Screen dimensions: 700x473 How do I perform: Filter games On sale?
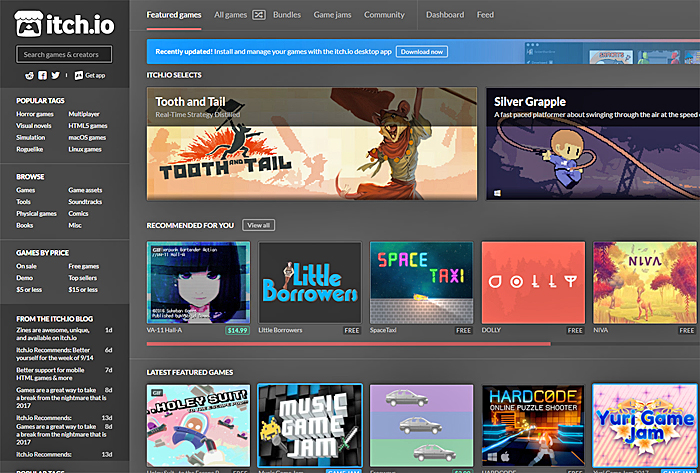[26, 266]
